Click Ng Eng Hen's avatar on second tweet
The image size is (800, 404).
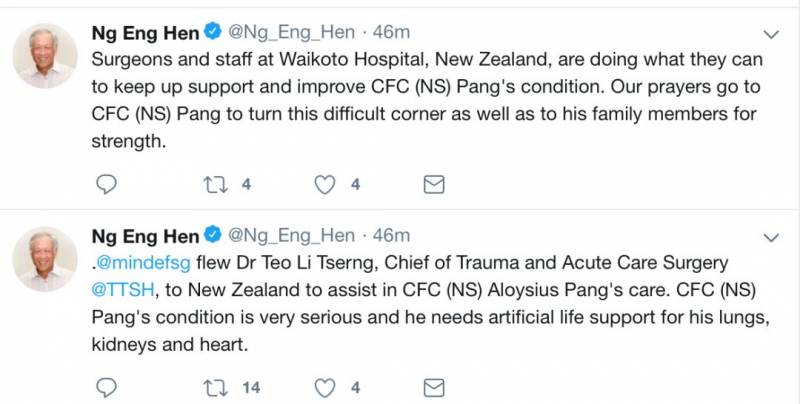point(45,259)
